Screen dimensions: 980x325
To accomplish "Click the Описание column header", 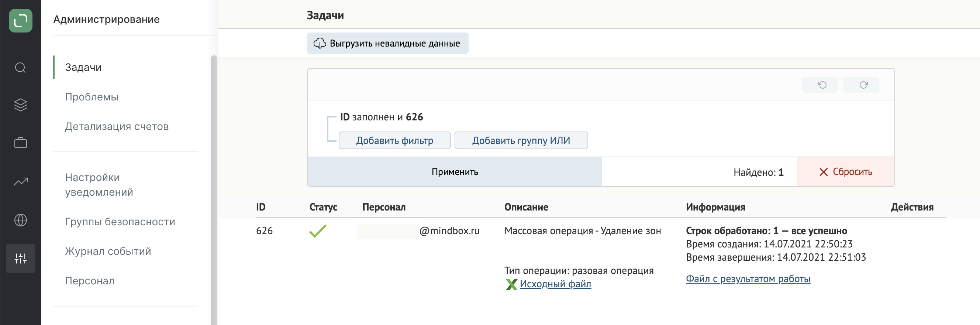I will tap(526, 207).
